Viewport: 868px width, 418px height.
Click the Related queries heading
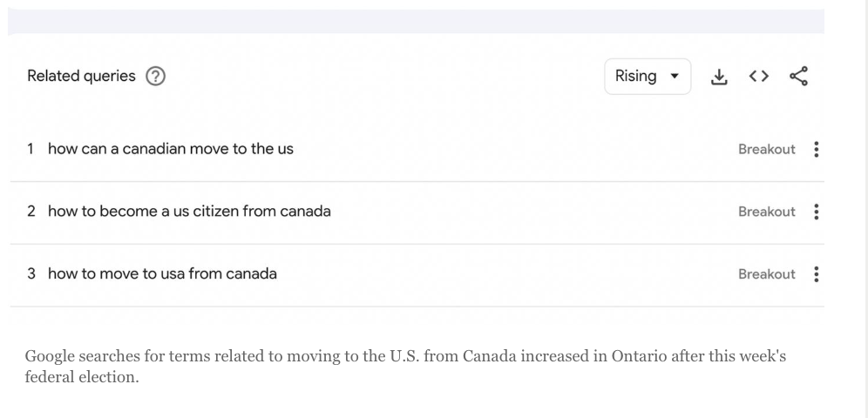(81, 77)
